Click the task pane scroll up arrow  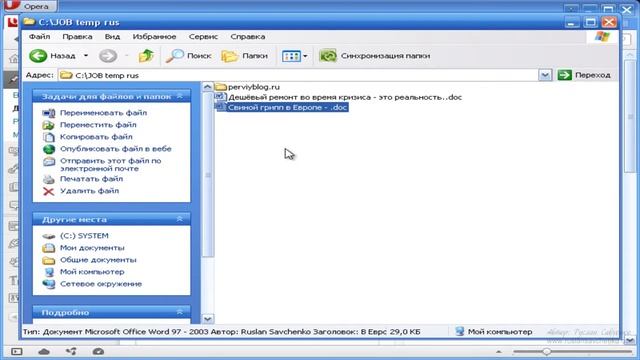(207, 87)
